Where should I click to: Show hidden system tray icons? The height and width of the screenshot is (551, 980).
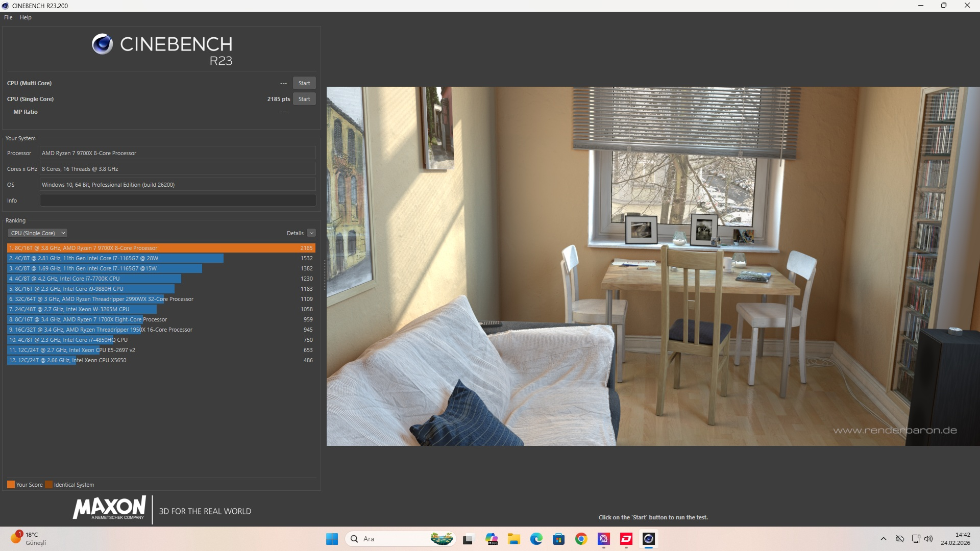point(883,539)
